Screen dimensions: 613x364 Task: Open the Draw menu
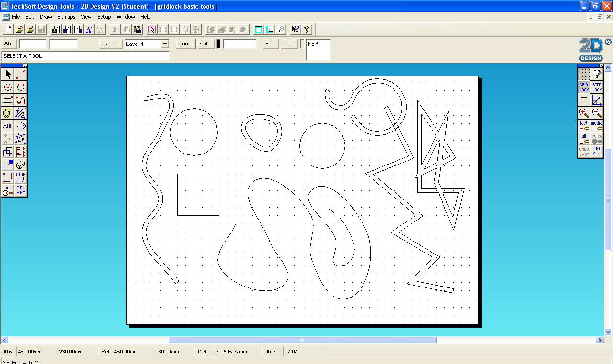point(45,17)
